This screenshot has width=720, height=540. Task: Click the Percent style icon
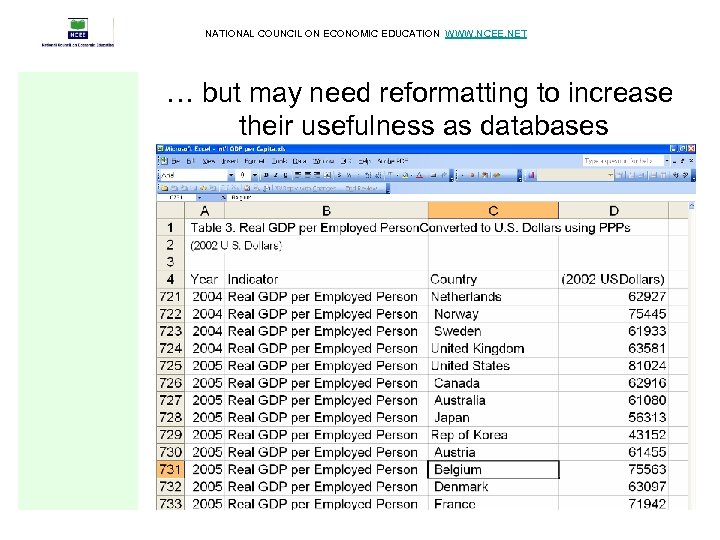[x=349, y=174]
